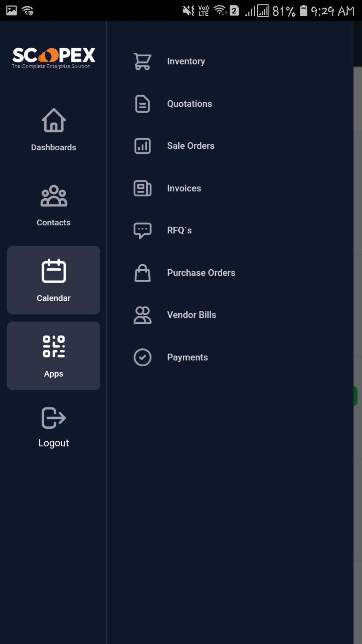Open Purchase Orders label
This screenshot has height=644, width=362.
[201, 273]
